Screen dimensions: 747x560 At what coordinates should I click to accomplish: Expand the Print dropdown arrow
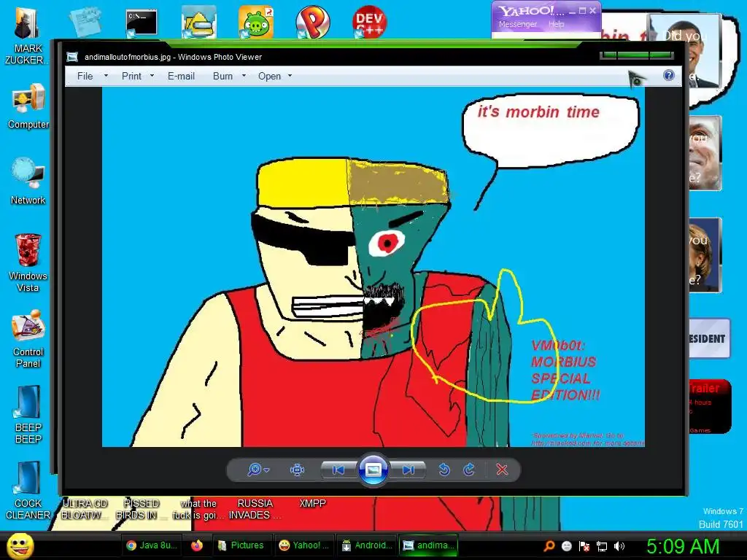[x=152, y=76]
